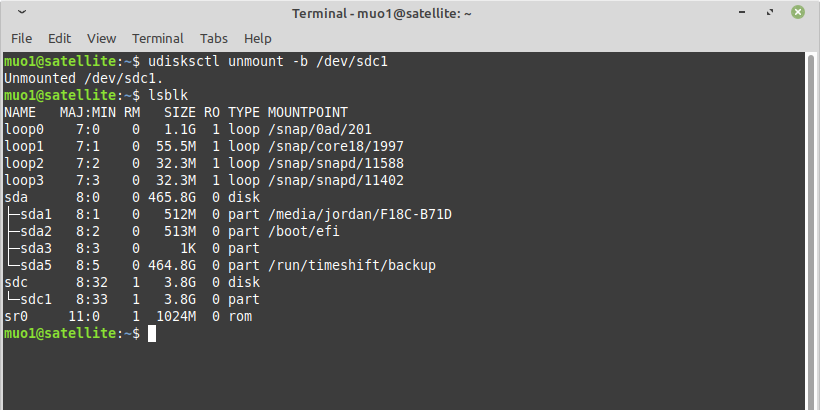Open the window menu arrow in title bar
The image size is (820, 410).
[22, 13]
